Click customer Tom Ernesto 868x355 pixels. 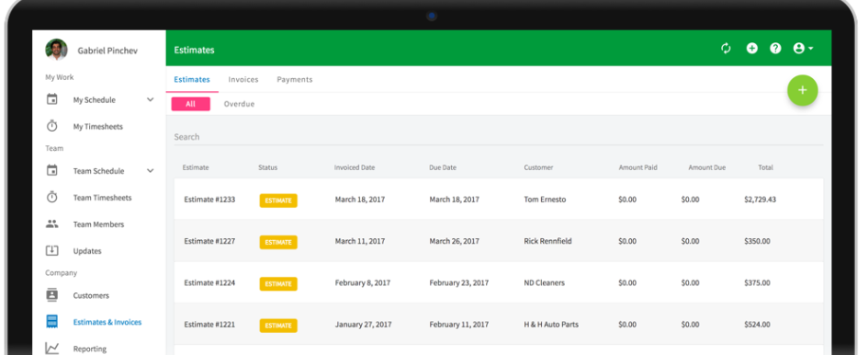tap(545, 200)
